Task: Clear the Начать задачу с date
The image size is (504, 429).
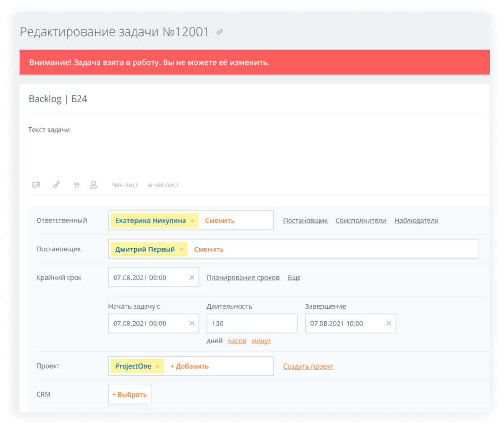Action: tap(192, 324)
